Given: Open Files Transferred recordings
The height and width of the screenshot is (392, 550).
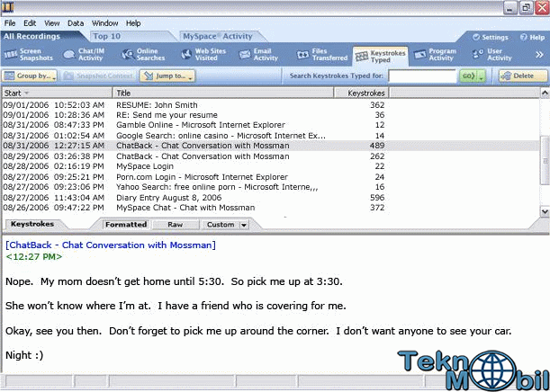Looking at the screenshot, I should point(322,55).
